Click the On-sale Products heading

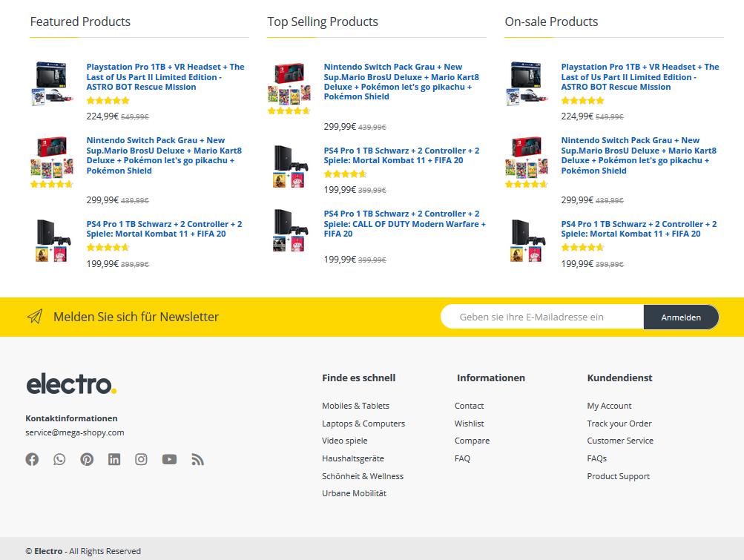click(x=551, y=22)
